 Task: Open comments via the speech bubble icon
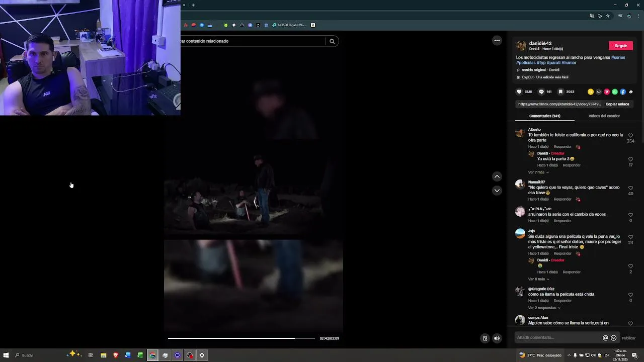(x=541, y=92)
